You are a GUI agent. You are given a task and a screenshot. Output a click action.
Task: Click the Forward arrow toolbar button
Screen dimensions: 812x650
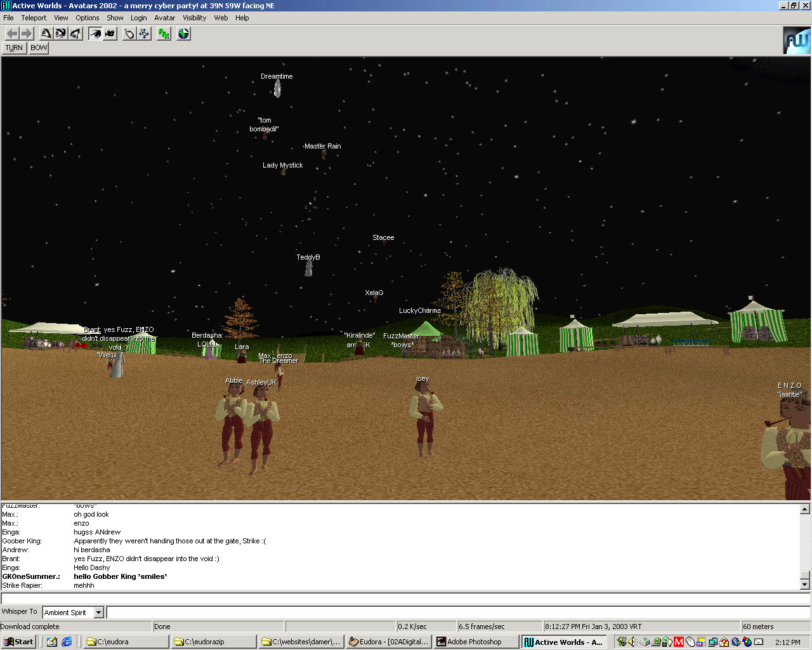(x=26, y=34)
